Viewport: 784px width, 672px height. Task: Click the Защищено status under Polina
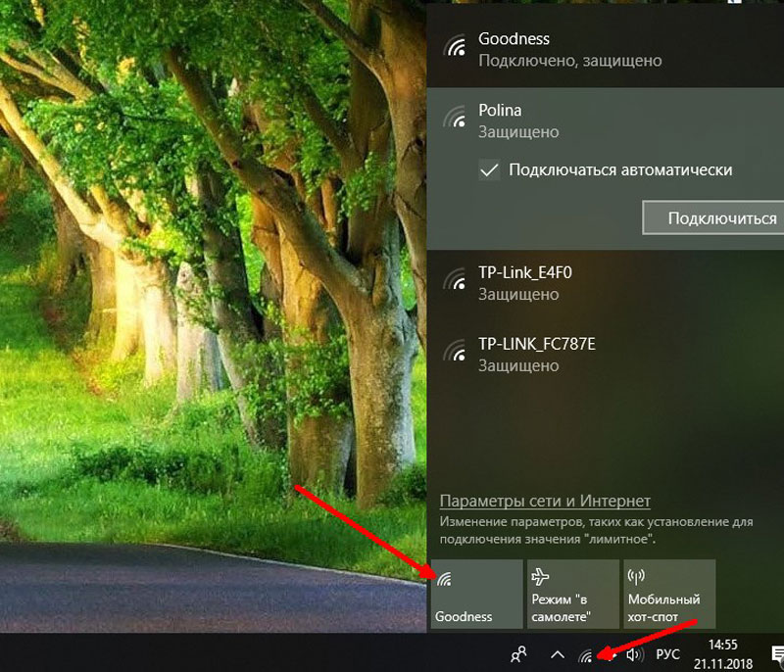coord(518,132)
